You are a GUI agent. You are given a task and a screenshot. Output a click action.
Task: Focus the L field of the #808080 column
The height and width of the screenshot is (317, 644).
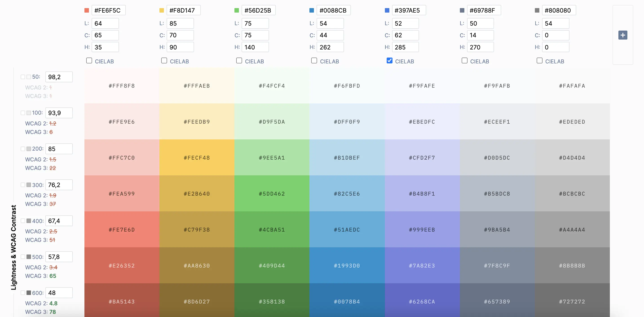point(556,23)
